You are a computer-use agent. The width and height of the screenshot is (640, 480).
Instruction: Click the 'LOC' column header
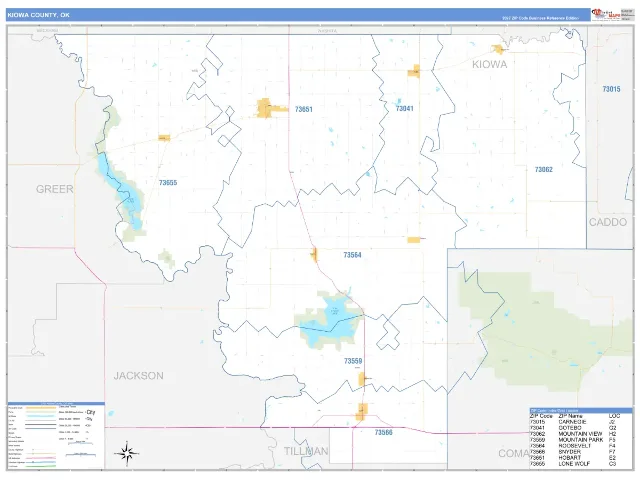pyautogui.click(x=614, y=416)
